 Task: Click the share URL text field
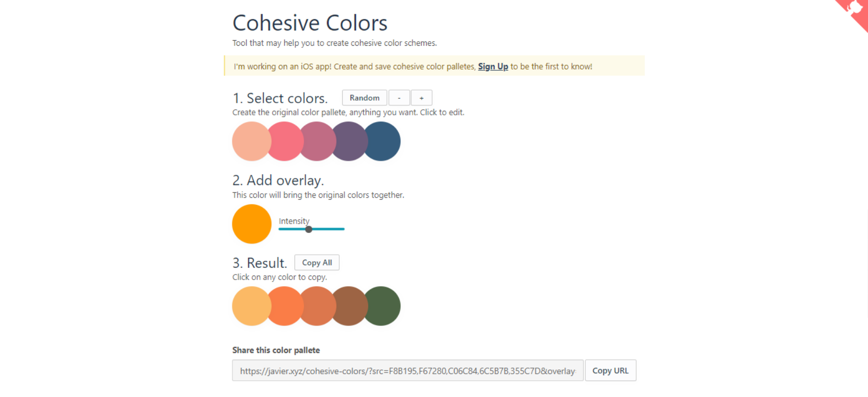407,371
